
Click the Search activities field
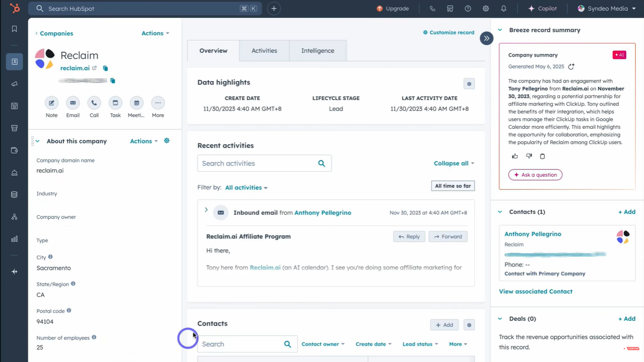coord(257,163)
